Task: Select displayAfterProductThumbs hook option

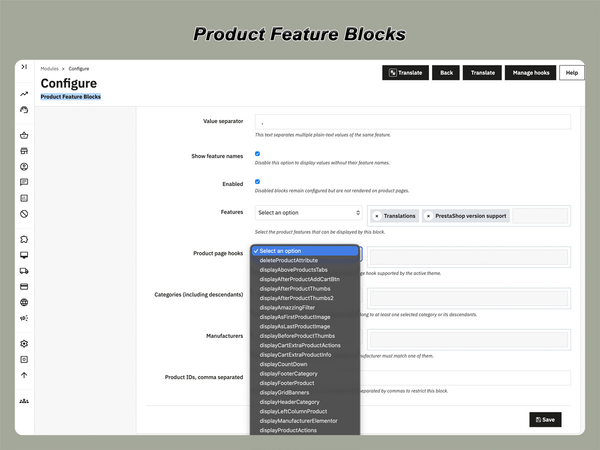Action: (305, 289)
